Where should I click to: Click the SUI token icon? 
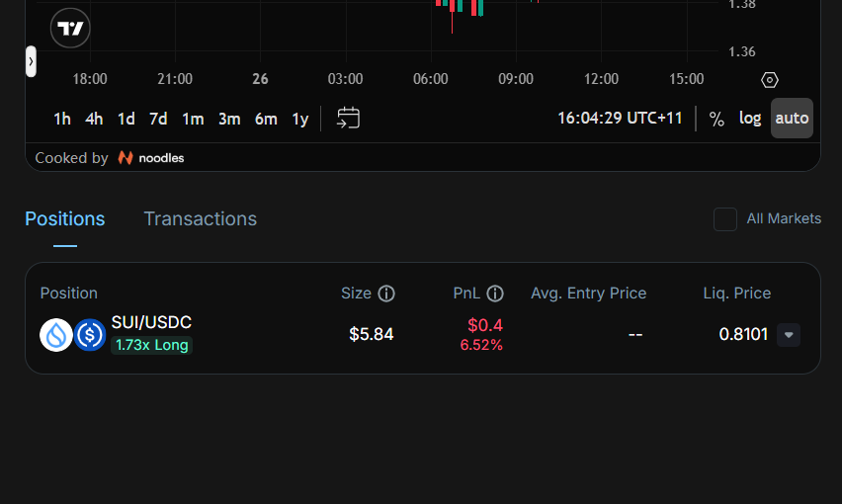(x=55, y=335)
